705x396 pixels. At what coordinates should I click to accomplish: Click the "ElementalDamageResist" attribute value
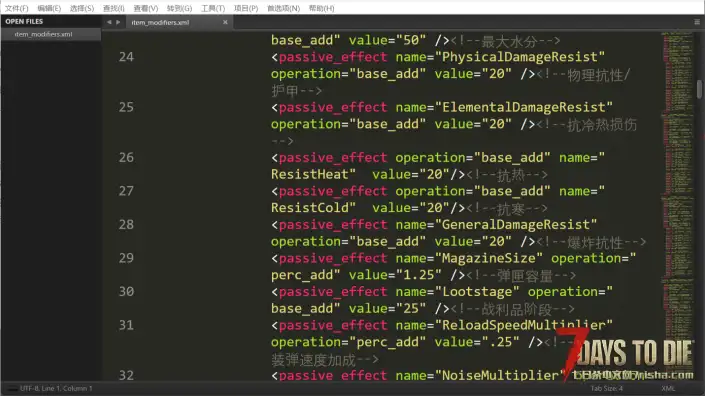pyautogui.click(x=524, y=107)
